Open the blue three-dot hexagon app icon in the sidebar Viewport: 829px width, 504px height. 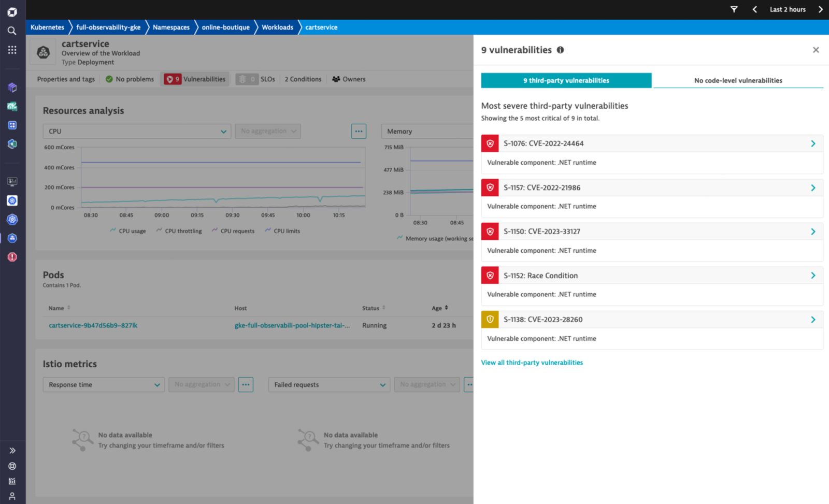[12, 238]
